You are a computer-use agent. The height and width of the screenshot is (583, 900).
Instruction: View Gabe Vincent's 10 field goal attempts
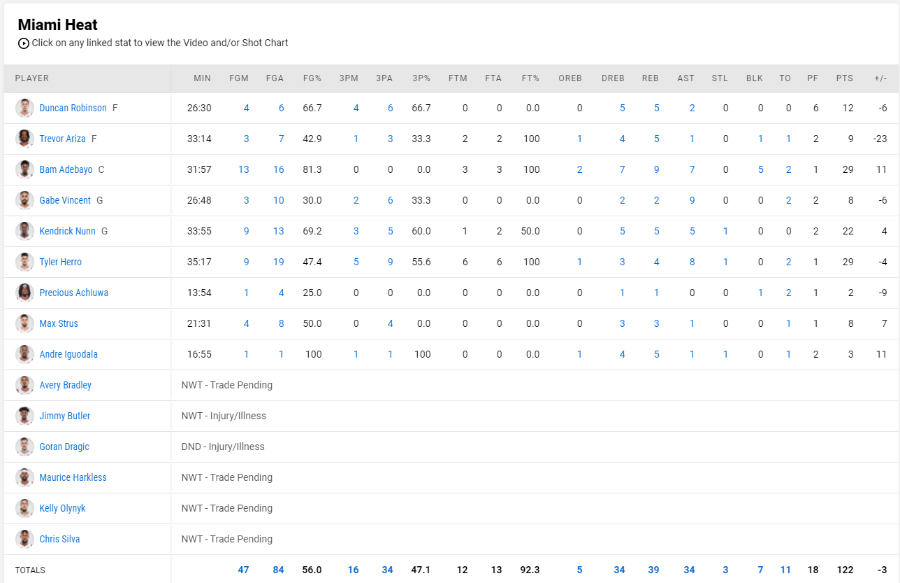(x=278, y=200)
